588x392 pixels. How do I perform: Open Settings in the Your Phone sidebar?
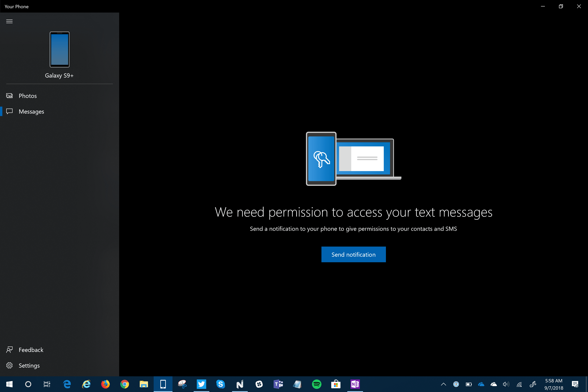click(x=29, y=365)
